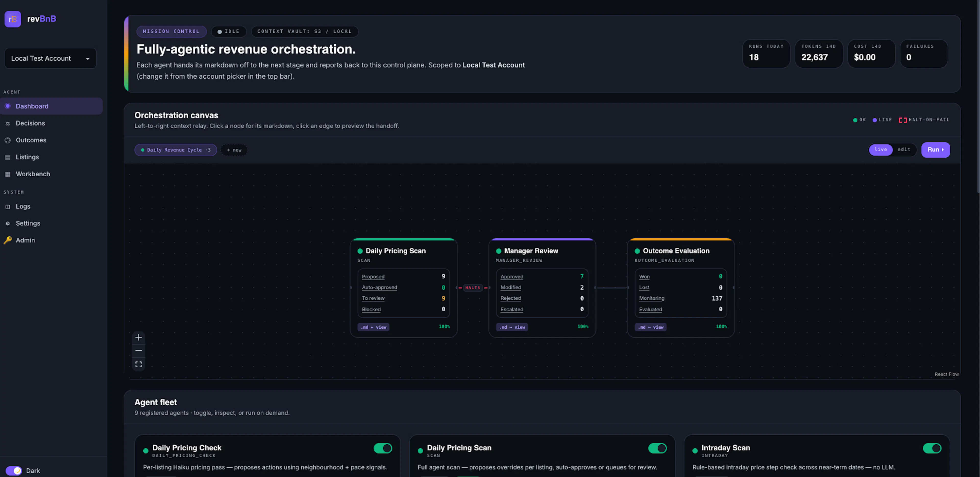Click the FAILURES stat card
The image size is (980, 477).
point(924,54)
